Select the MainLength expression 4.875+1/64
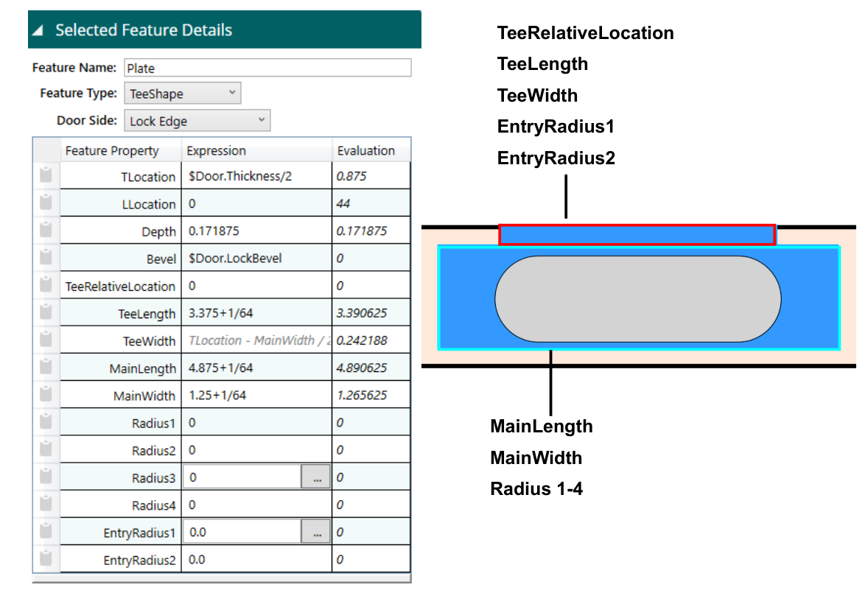Viewport: 868px width, 604px height. click(221, 368)
